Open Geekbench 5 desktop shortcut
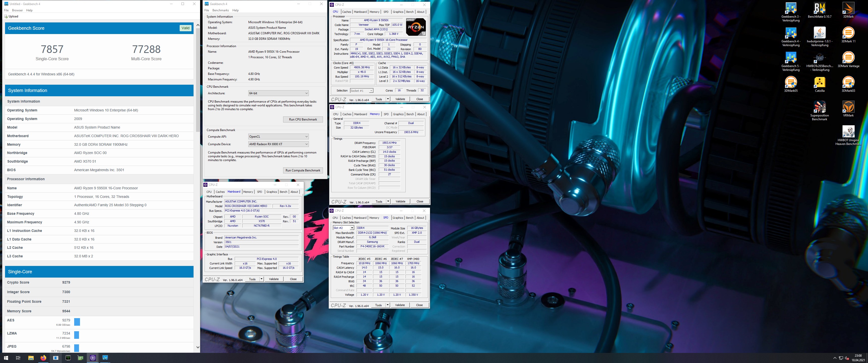 pos(791,62)
